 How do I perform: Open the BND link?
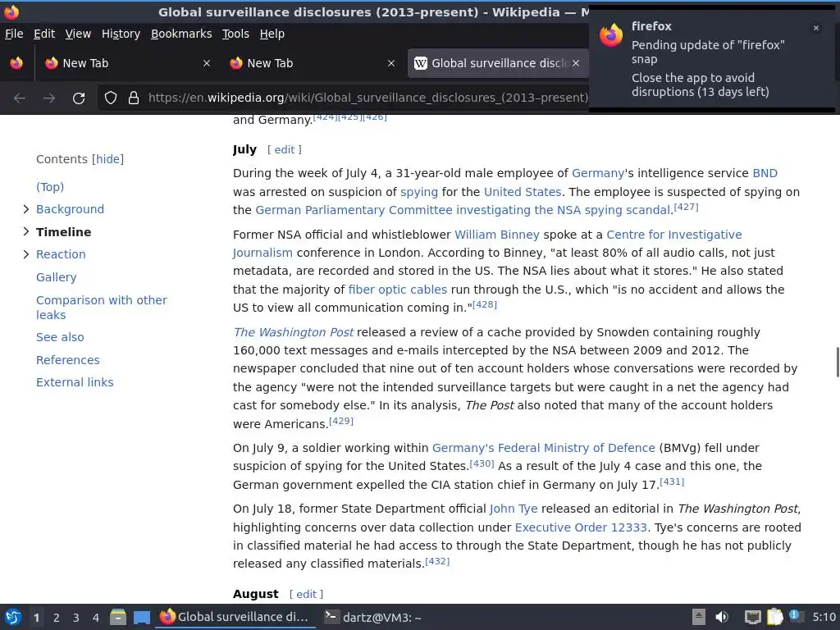pos(765,173)
